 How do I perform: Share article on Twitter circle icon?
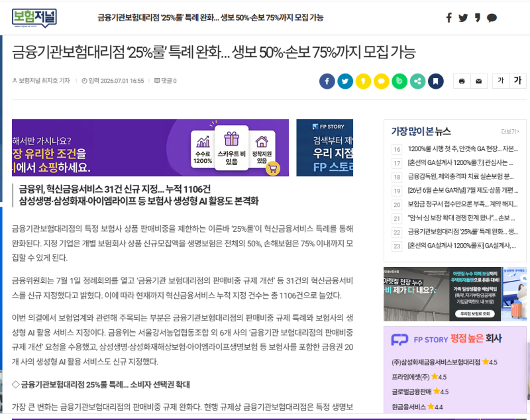click(345, 81)
